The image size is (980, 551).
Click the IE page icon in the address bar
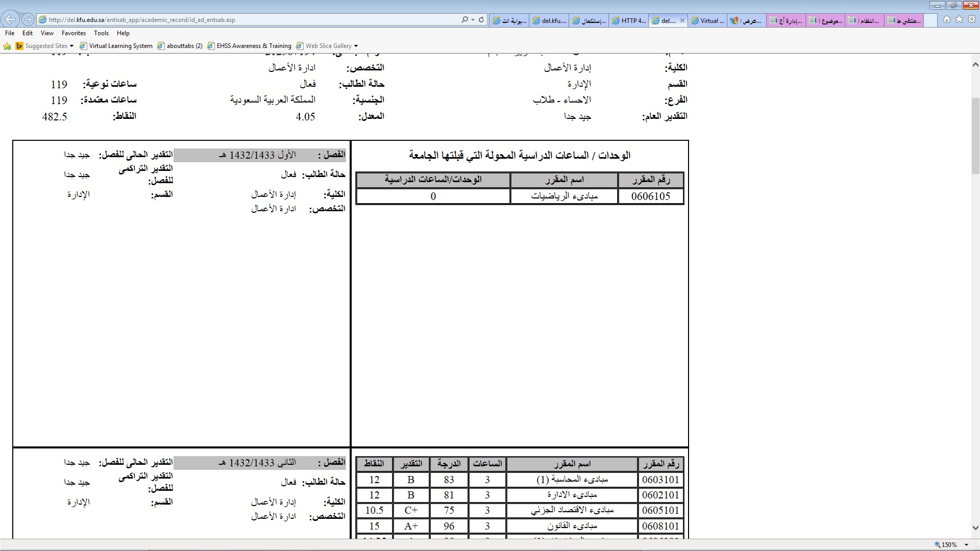click(x=43, y=20)
